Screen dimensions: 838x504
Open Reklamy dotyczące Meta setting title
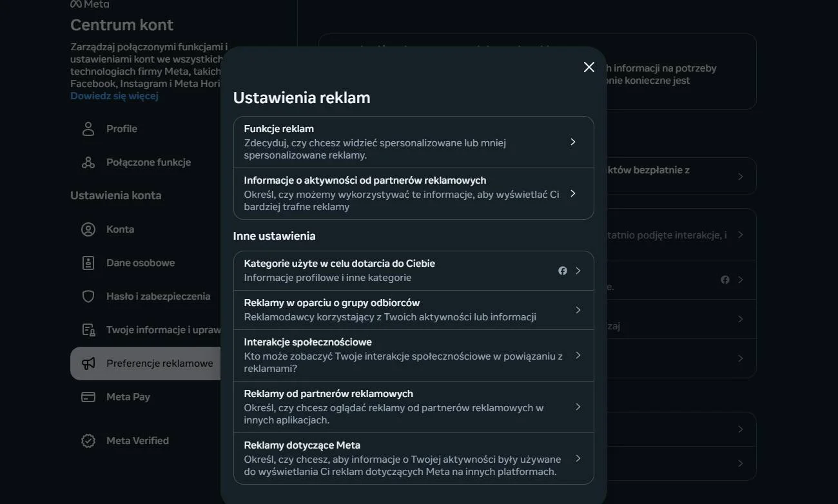(302, 445)
